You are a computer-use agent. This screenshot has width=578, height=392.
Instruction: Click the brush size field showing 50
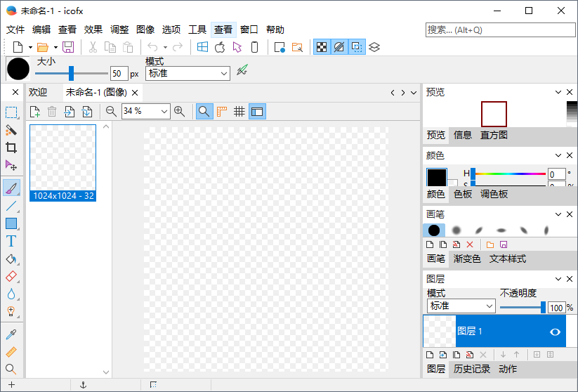point(119,73)
